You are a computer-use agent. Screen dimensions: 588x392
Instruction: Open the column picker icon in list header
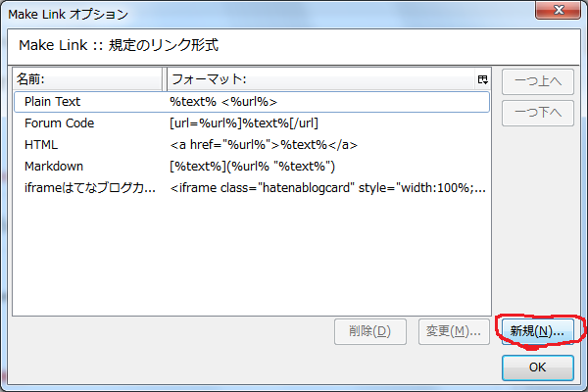point(482,78)
